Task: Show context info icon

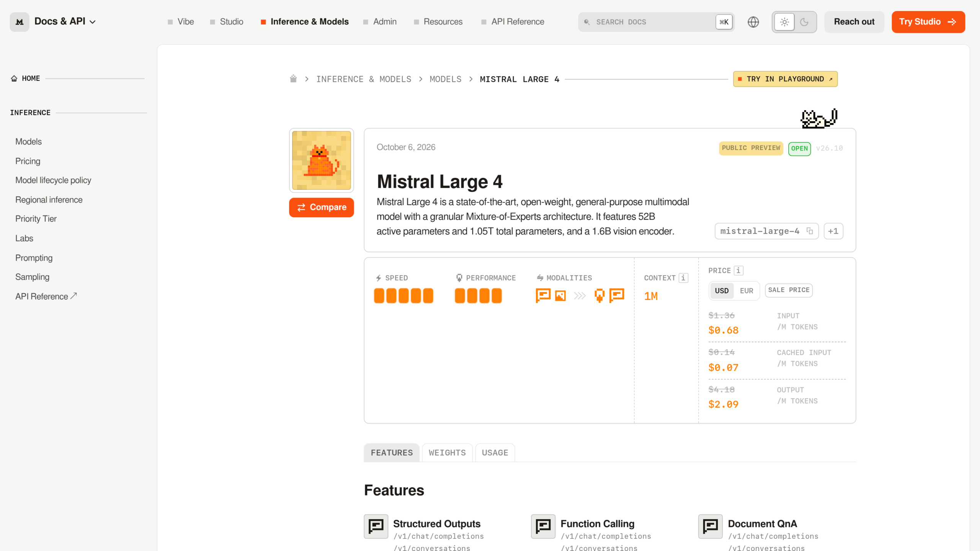Action: [683, 278]
